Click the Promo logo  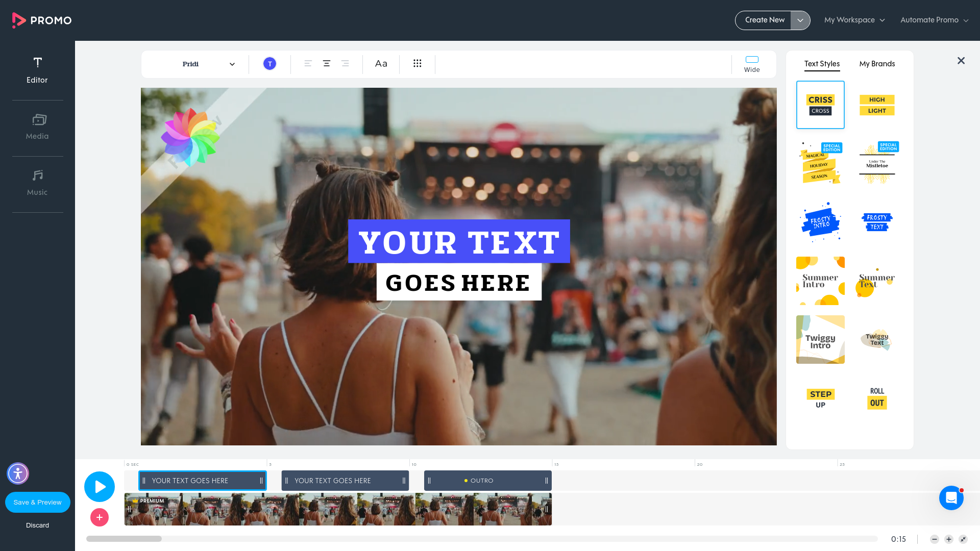coord(42,20)
